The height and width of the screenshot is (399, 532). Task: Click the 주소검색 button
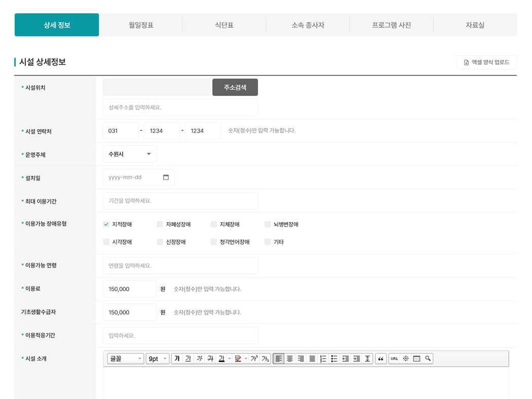(x=235, y=87)
